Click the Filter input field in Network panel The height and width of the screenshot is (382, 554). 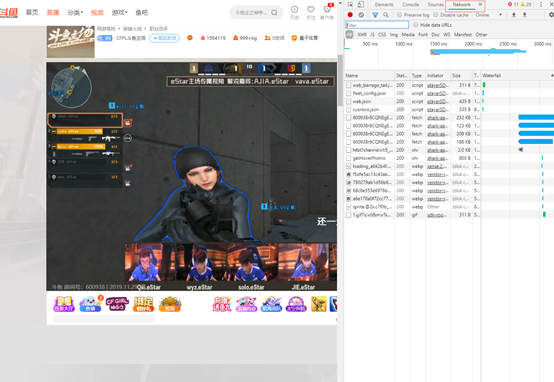[377, 25]
